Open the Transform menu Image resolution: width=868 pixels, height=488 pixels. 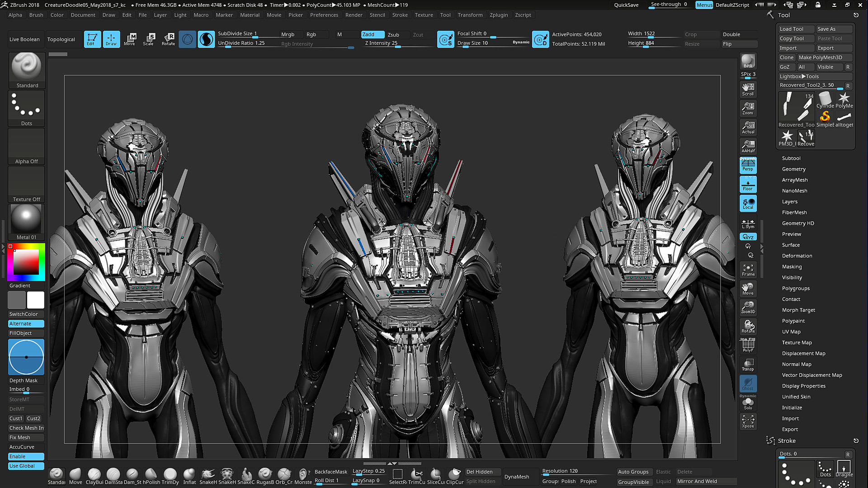pyautogui.click(x=470, y=15)
